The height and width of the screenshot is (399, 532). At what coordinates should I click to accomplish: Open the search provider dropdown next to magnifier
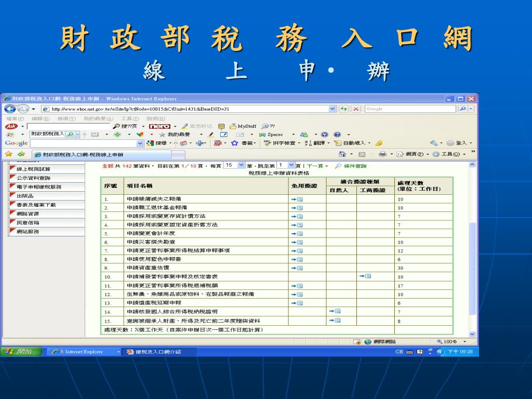point(471,109)
